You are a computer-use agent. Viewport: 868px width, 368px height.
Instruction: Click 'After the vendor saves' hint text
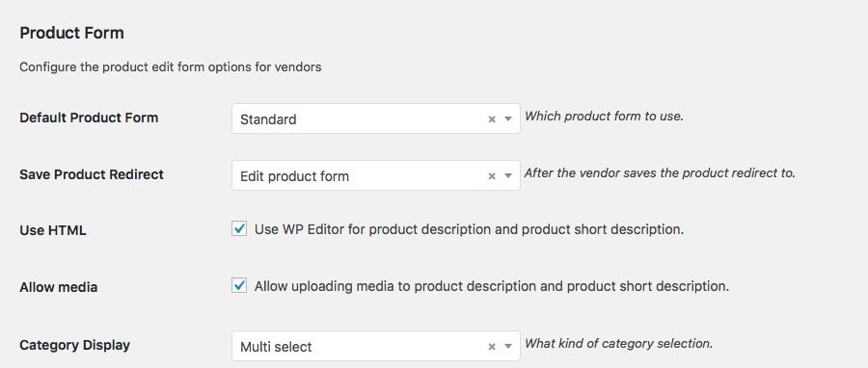click(660, 173)
